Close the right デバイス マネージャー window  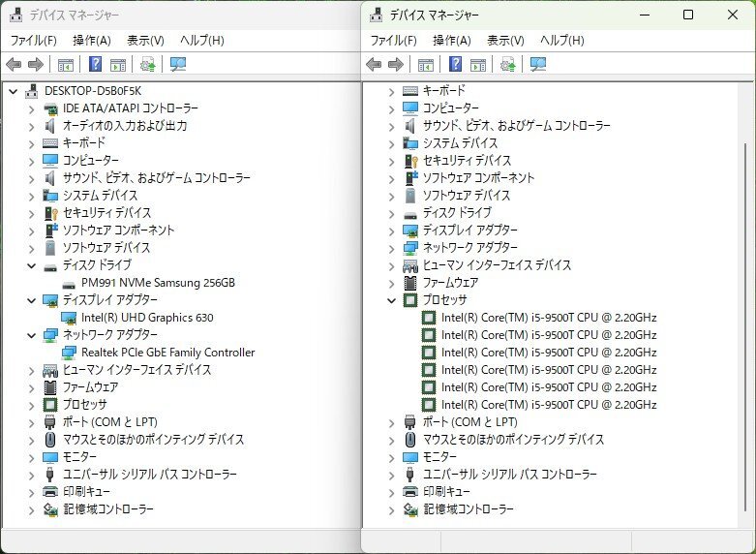733,15
